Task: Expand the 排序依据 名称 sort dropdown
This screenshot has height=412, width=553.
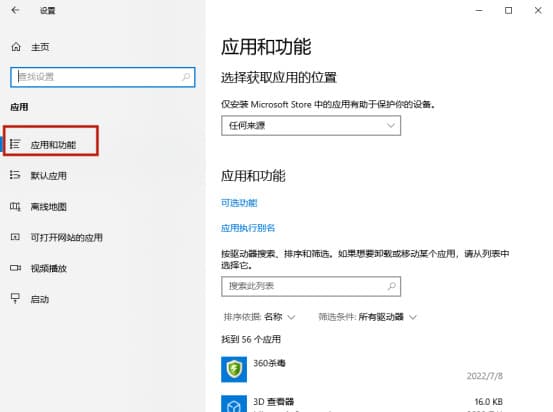Action: (x=259, y=317)
